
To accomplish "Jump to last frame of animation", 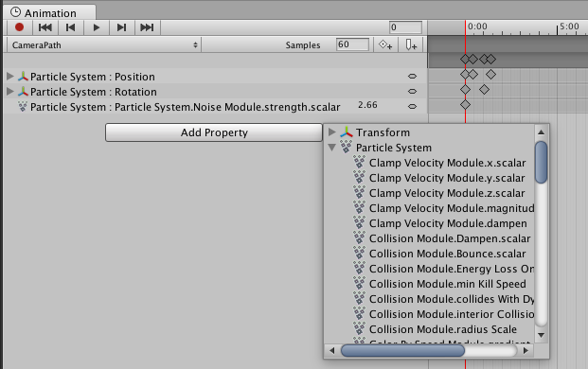I will (x=147, y=27).
